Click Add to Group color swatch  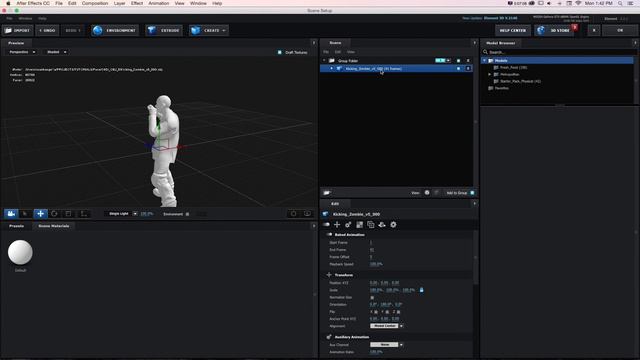(472, 193)
